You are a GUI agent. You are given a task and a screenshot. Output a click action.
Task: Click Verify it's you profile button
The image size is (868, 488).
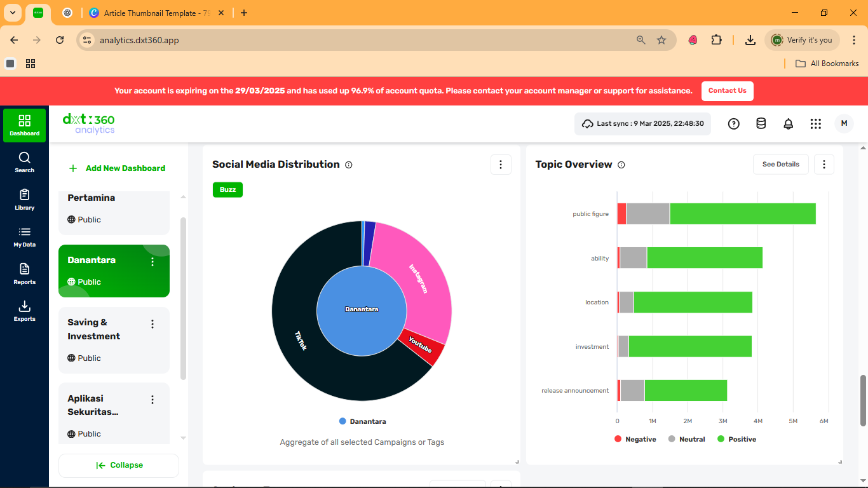[x=802, y=40]
